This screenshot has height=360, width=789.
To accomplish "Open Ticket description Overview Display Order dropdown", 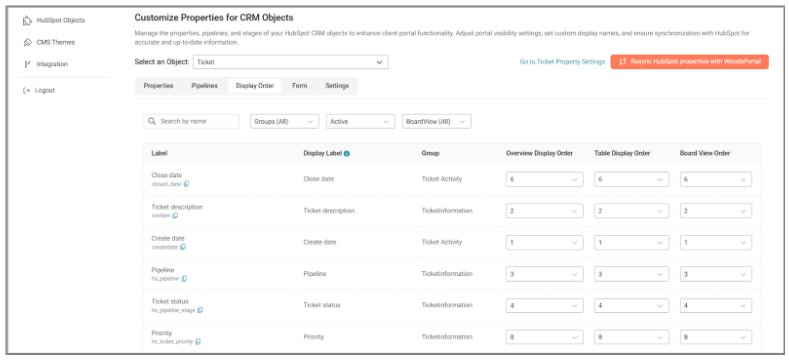I will click(544, 211).
